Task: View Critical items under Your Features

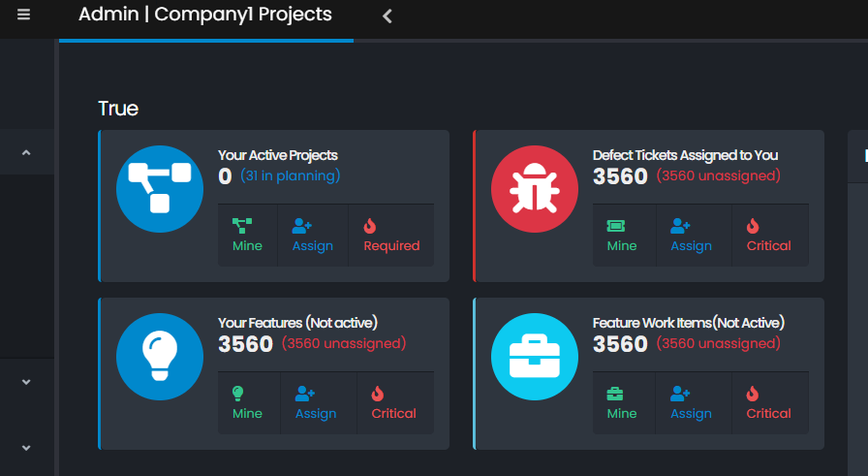Action: [393, 403]
